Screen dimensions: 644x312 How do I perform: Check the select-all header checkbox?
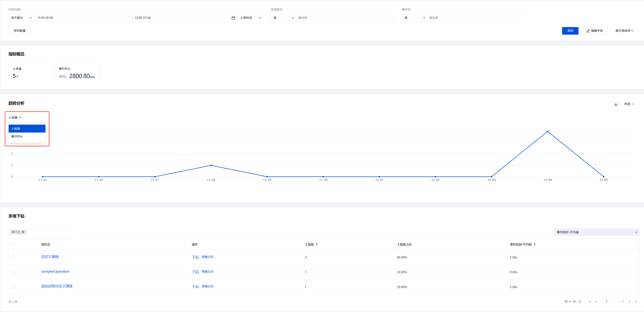13,244
